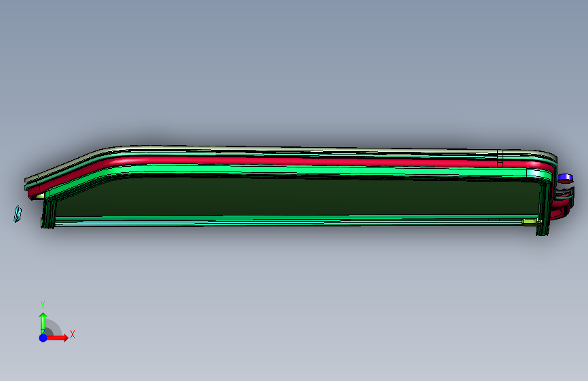Click the red X axis arrow of the triad
The width and height of the screenshot is (588, 381).
click(57, 338)
